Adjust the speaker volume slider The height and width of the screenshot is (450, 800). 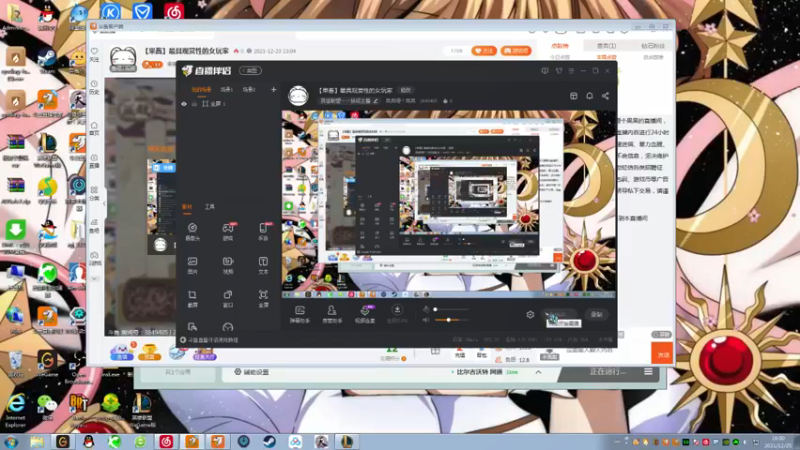point(451,320)
